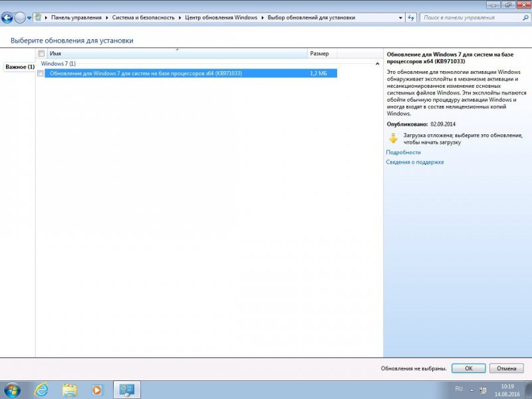Sort updates by Размер column

pos(323,53)
